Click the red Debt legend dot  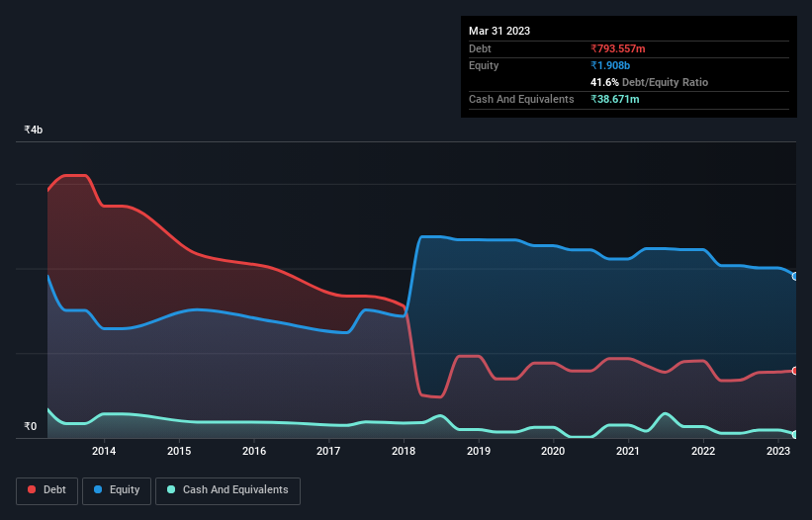(32, 489)
